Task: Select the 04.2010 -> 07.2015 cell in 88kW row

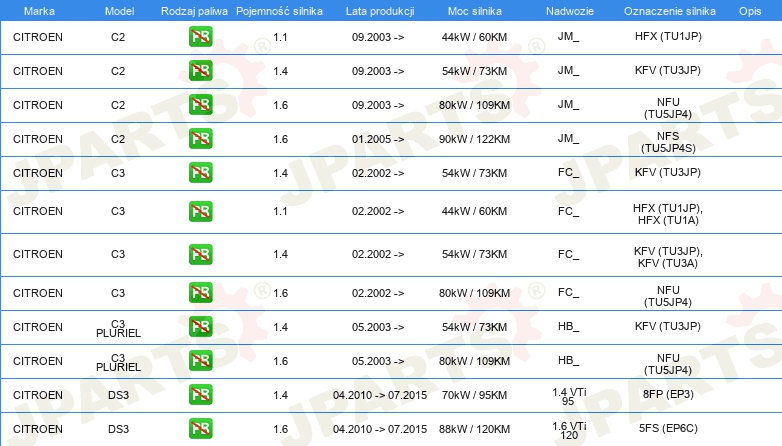Action: click(x=380, y=429)
